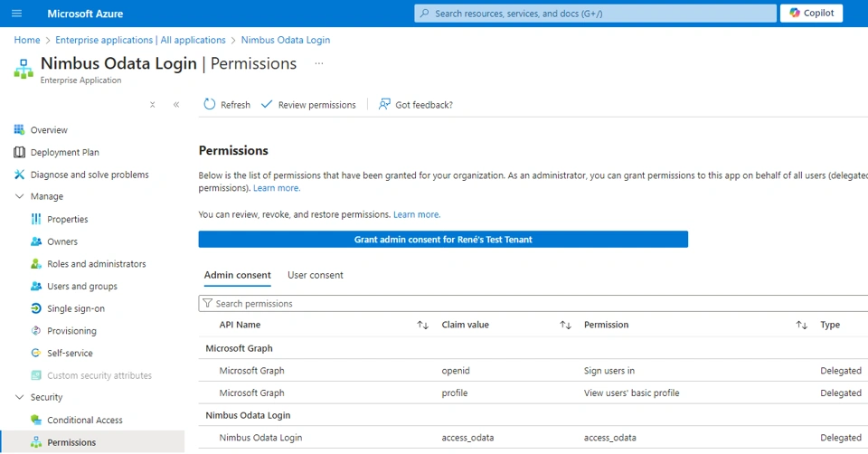This screenshot has height=454, width=868.
Task: Switch to the User consent tab
Action: 315,275
